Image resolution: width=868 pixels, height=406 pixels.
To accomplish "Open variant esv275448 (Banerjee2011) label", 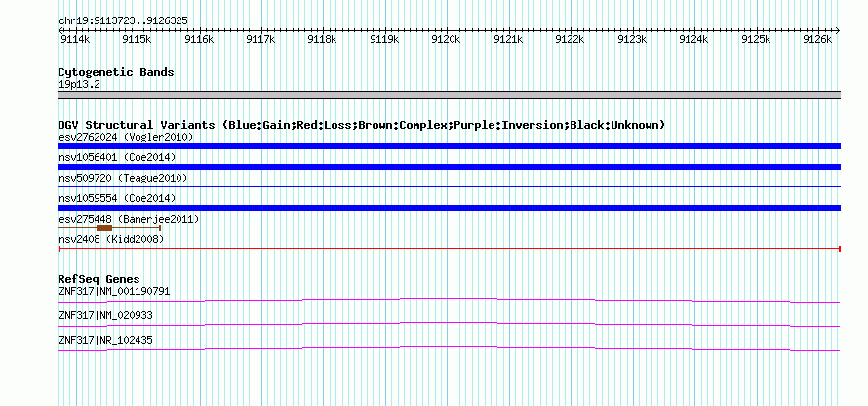I will (129, 219).
